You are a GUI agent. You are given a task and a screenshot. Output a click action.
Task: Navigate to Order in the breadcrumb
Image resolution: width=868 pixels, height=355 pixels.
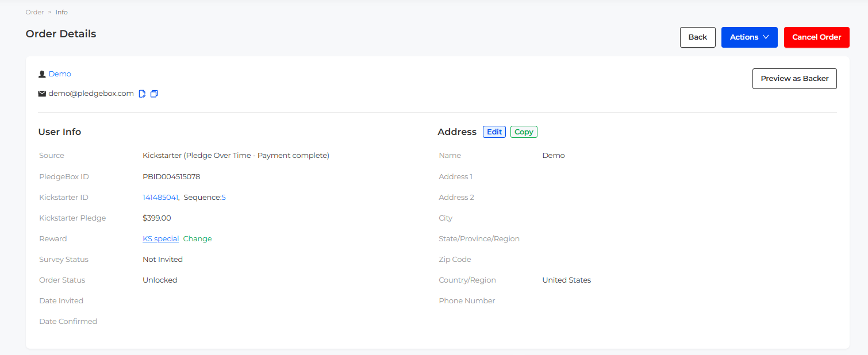click(x=34, y=12)
